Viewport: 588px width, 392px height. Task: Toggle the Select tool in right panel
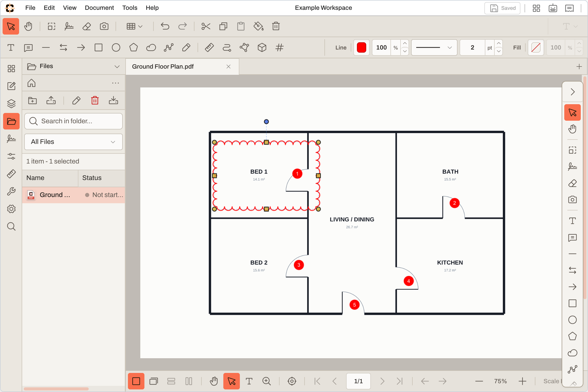tap(573, 112)
